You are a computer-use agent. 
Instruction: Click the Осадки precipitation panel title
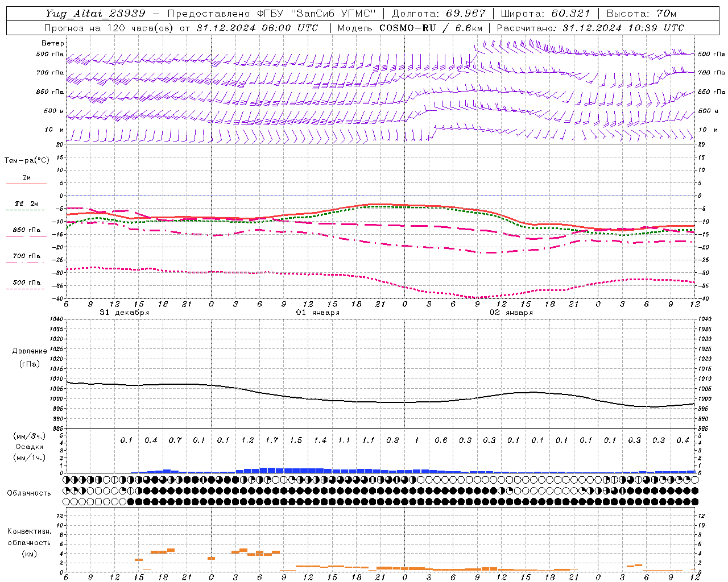(29, 447)
